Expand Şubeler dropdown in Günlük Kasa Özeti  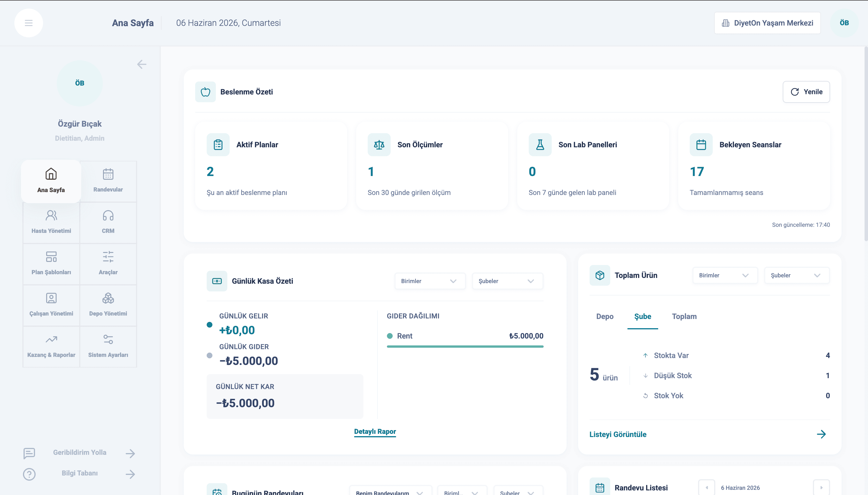[x=507, y=281]
